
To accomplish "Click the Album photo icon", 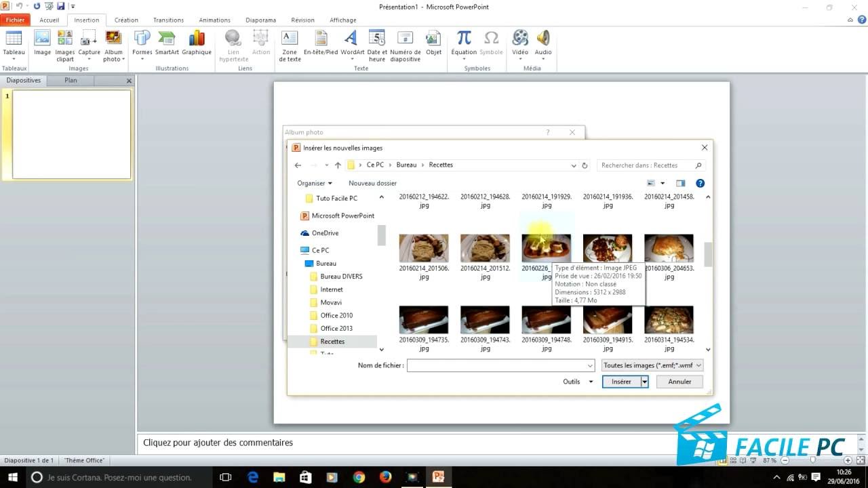I will [x=113, y=45].
